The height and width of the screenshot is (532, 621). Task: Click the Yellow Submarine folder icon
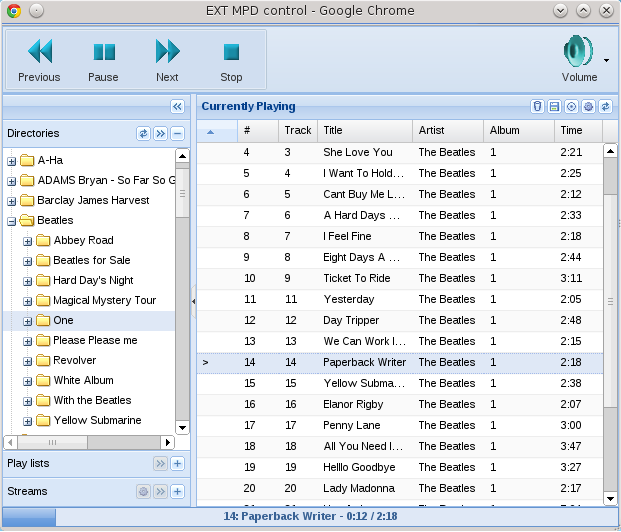[x=43, y=420]
